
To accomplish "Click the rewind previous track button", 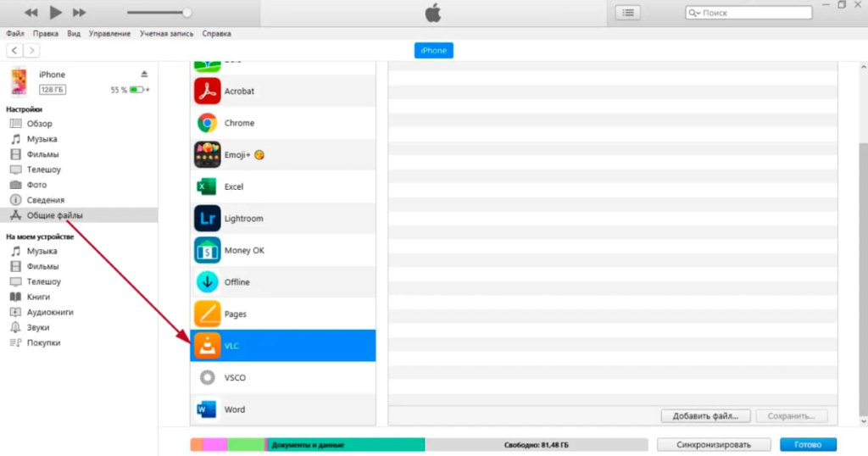I will click(x=31, y=12).
